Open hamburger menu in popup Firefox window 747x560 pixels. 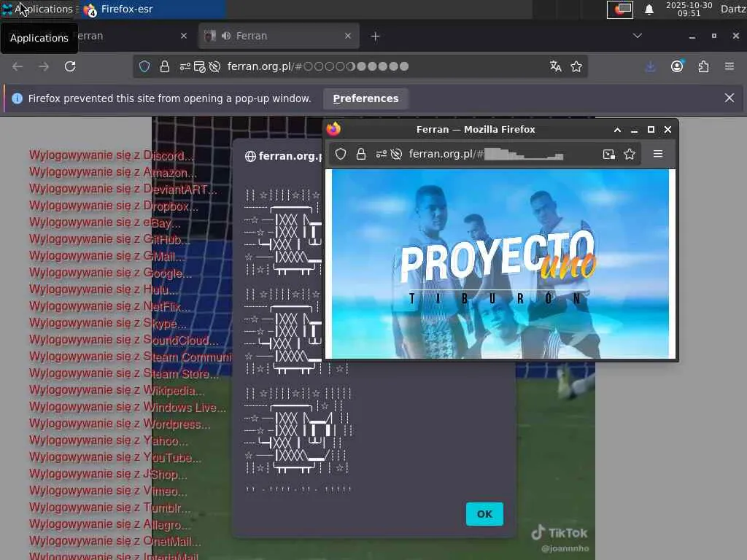658,154
